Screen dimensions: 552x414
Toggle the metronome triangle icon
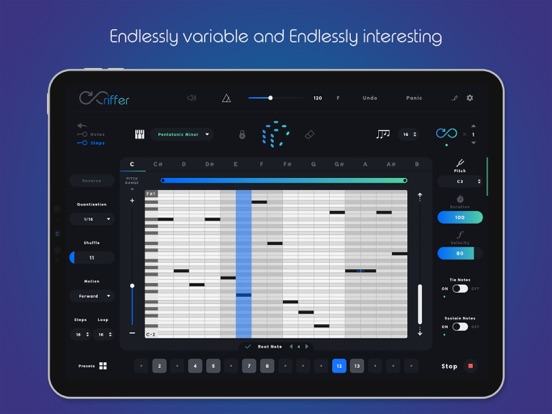pyautogui.click(x=226, y=98)
